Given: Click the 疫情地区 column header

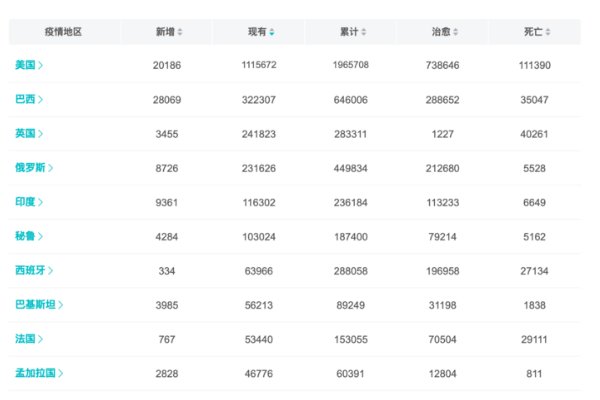Looking at the screenshot, I should point(63,32).
